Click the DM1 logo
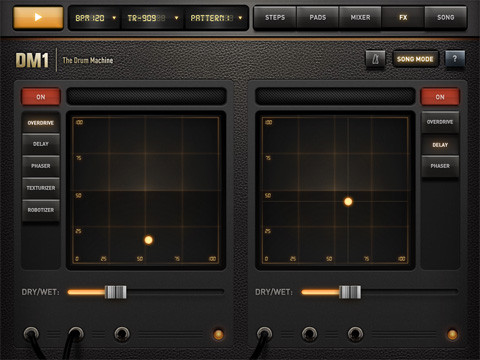This screenshot has height=360, width=480. tap(32, 60)
